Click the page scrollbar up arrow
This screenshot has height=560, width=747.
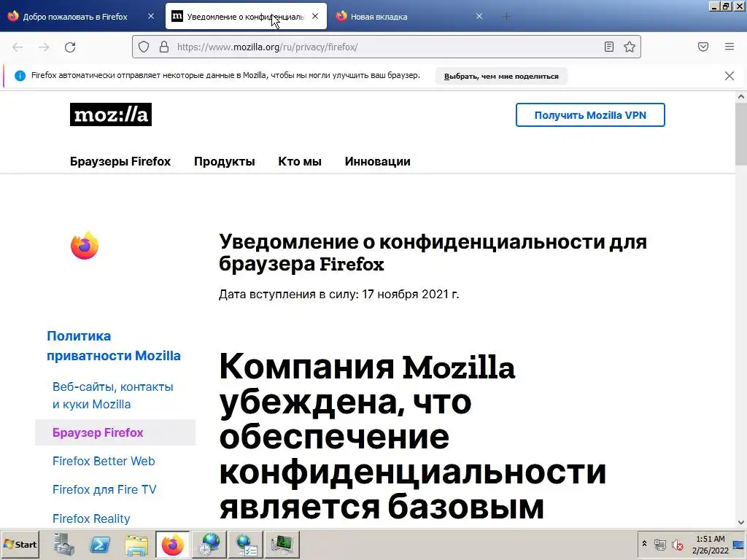(741, 97)
